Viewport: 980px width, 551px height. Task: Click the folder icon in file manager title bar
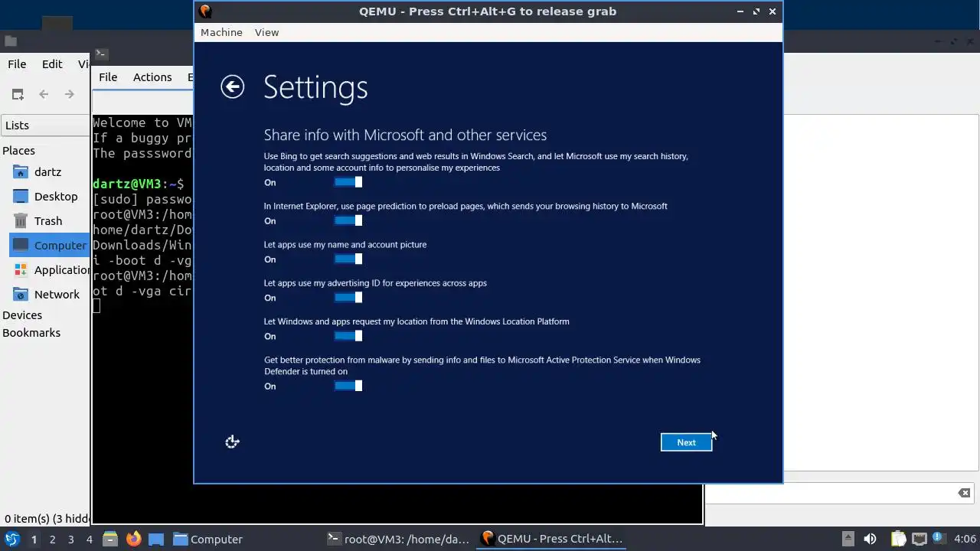11,41
